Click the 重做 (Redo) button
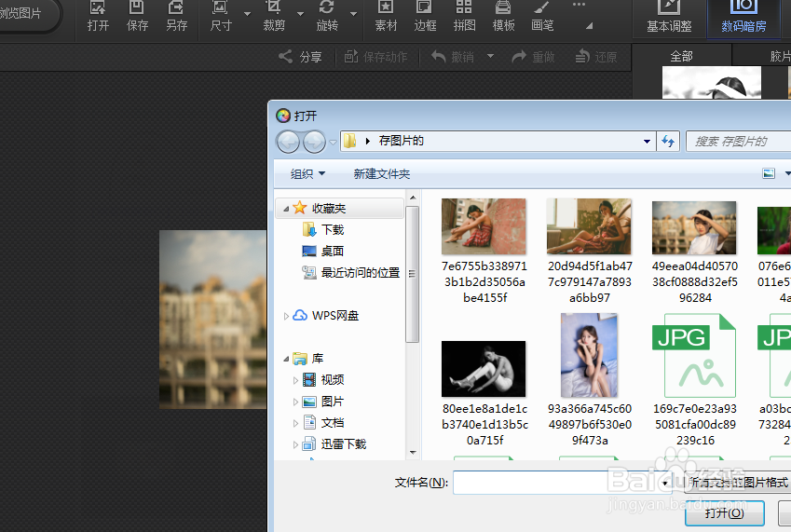791x532 pixels. (x=533, y=57)
